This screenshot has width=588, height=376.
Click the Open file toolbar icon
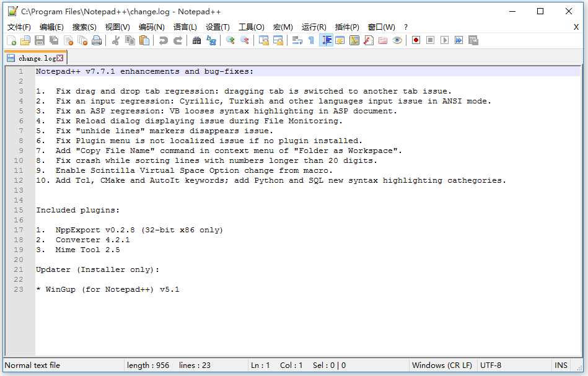pyautogui.click(x=25, y=40)
